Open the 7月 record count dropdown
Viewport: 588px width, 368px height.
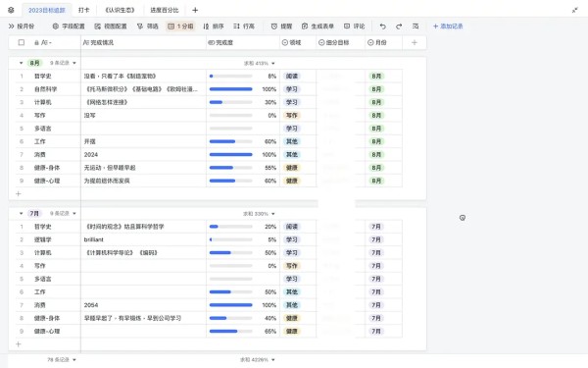tap(63, 213)
